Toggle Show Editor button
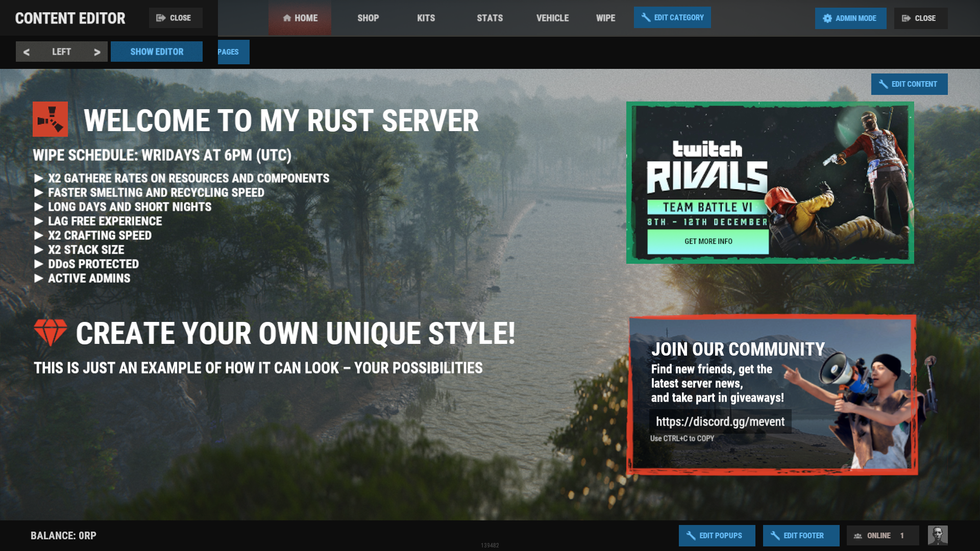 pyautogui.click(x=156, y=52)
